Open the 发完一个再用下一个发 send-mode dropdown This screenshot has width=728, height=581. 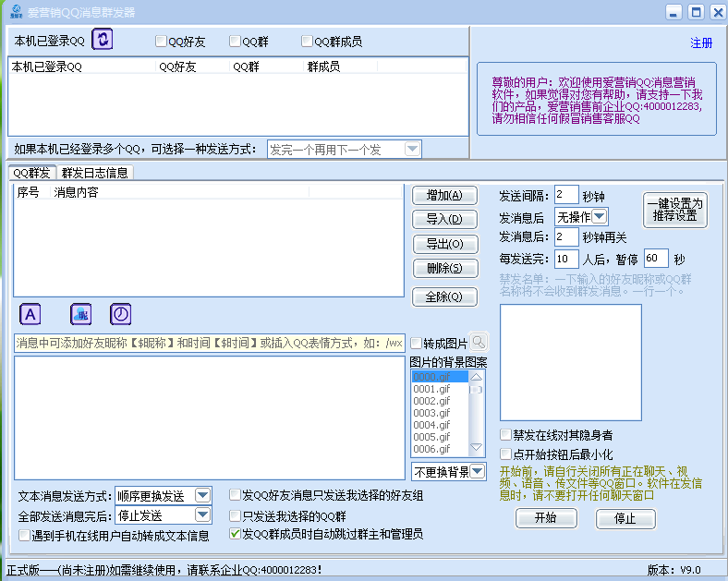tap(412, 149)
